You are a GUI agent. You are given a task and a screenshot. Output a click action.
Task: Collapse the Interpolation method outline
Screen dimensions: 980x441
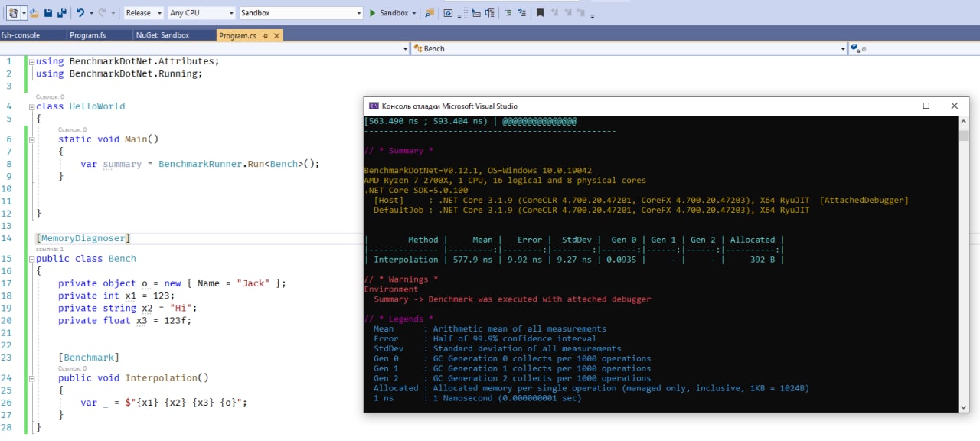pos(31,378)
